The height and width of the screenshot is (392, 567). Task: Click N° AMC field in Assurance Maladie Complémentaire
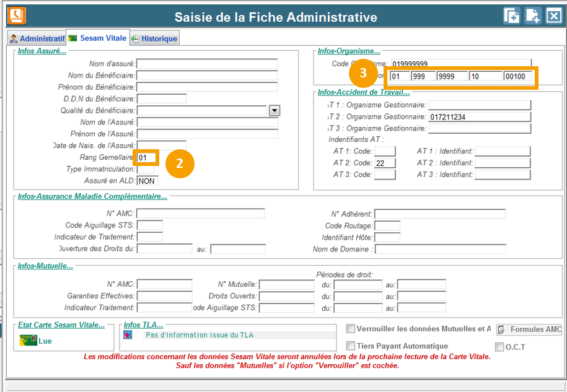tap(201, 214)
